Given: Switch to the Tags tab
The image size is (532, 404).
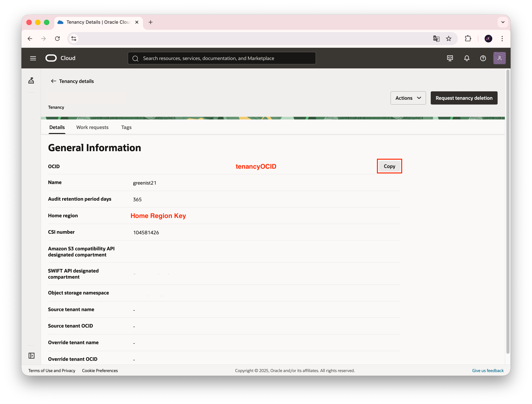Looking at the screenshot, I should coord(126,127).
